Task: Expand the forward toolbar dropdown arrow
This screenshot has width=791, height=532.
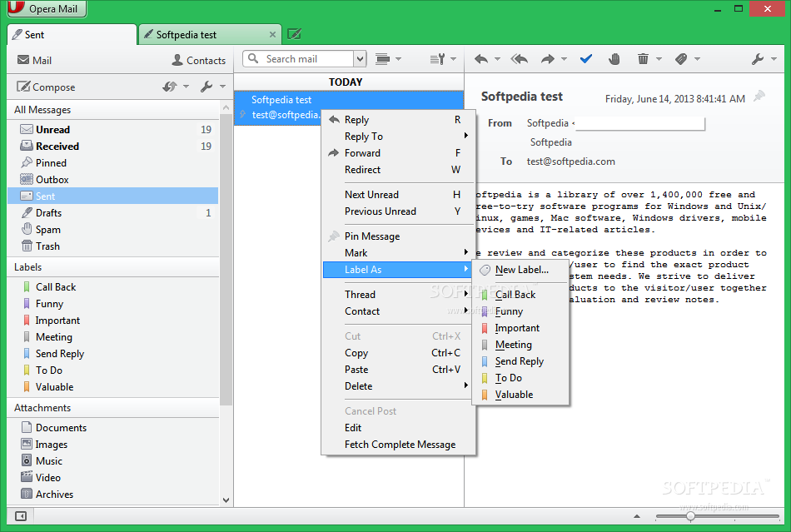Action: tap(564, 59)
